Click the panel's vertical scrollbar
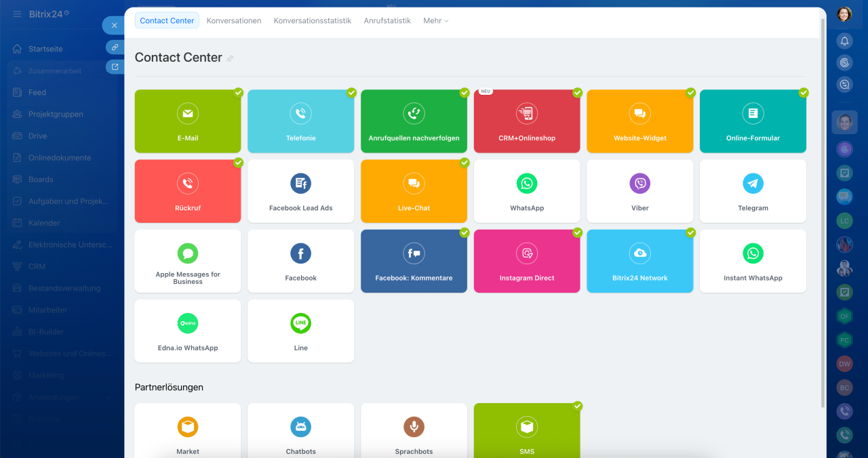The height and width of the screenshot is (458, 868). pos(824,212)
